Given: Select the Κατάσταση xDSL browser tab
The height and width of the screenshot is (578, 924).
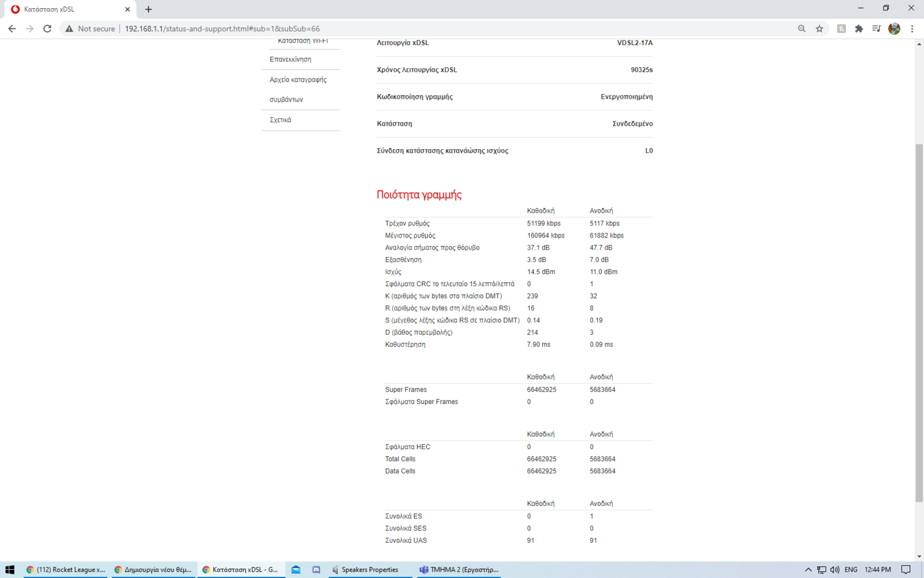Looking at the screenshot, I should click(70, 9).
